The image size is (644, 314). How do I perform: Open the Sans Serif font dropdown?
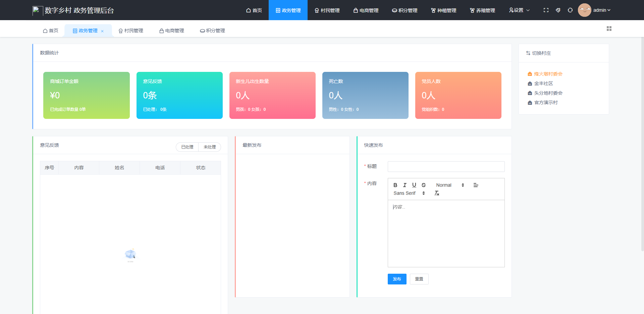click(409, 193)
